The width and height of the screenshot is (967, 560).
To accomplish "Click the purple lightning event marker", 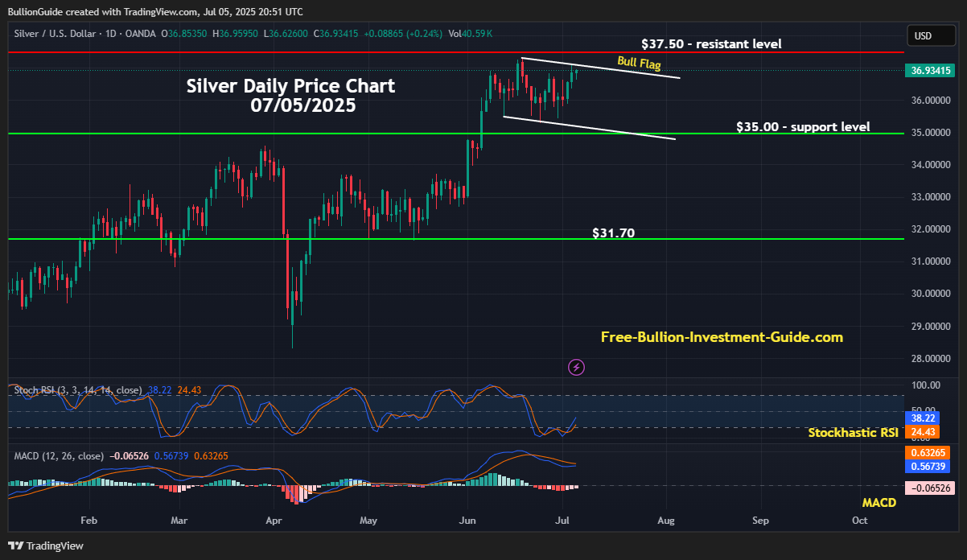I will click(x=576, y=368).
